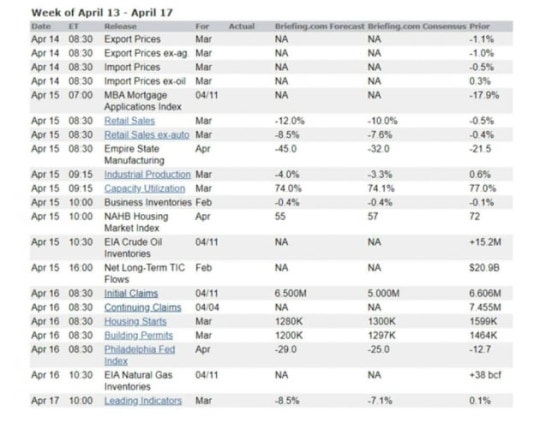This screenshot has width=540, height=423.
Task: Open the Philadelphia Fed Index link
Action: tap(139, 355)
